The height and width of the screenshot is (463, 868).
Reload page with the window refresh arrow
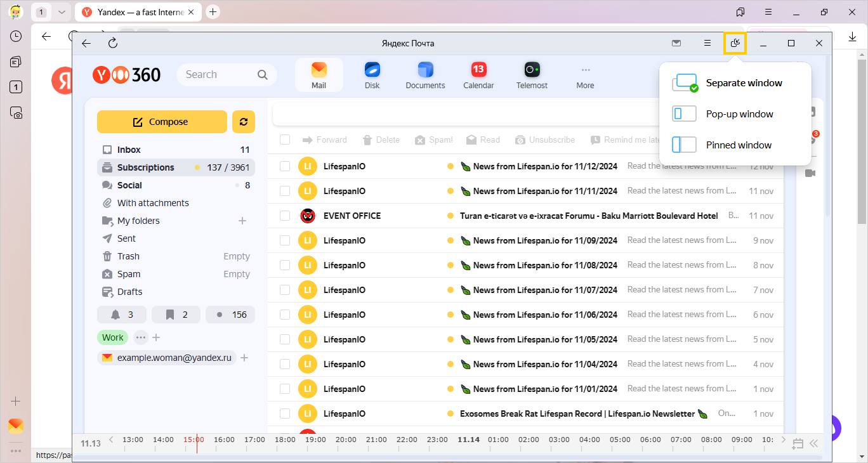113,43
